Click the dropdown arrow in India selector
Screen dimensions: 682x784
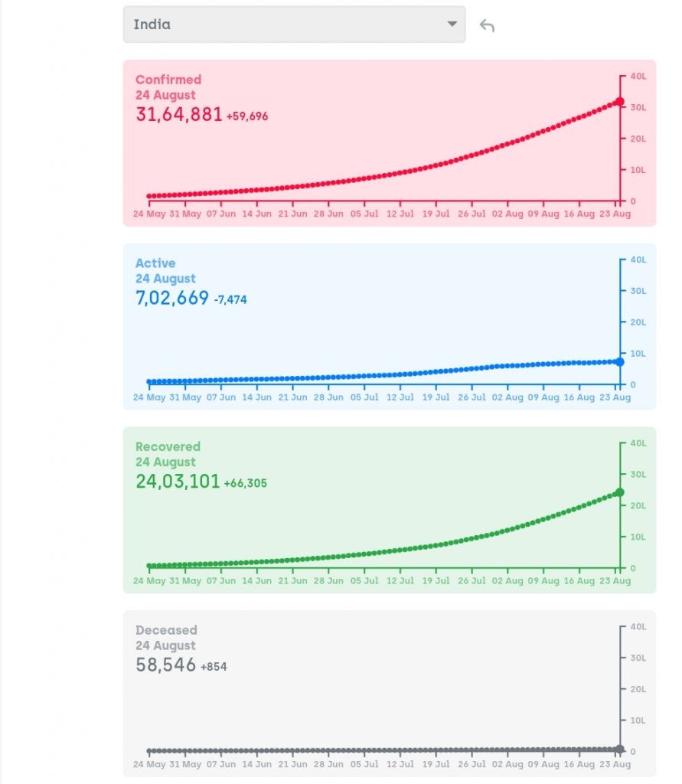[x=452, y=24]
